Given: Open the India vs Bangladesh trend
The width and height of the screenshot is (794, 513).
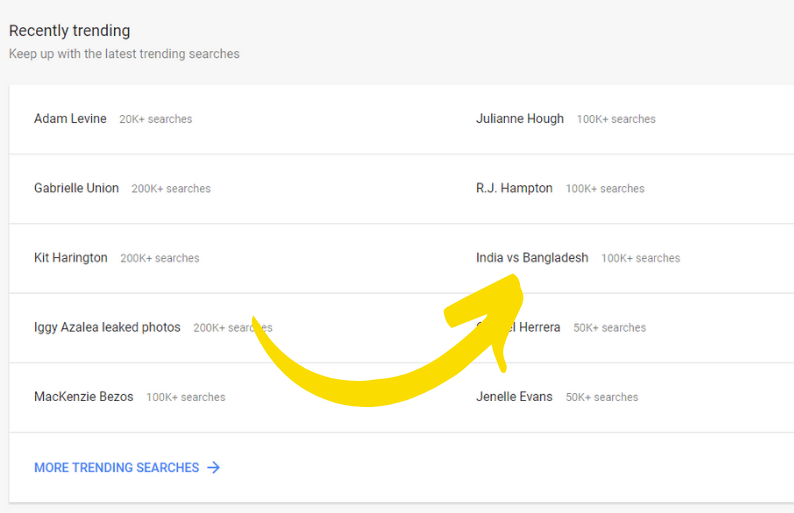Looking at the screenshot, I should tap(532, 258).
